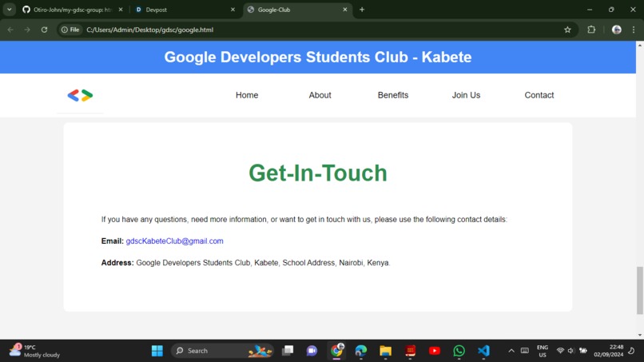Open the clock showing 22:48
Image resolution: width=644 pixels, height=362 pixels.
(x=609, y=351)
